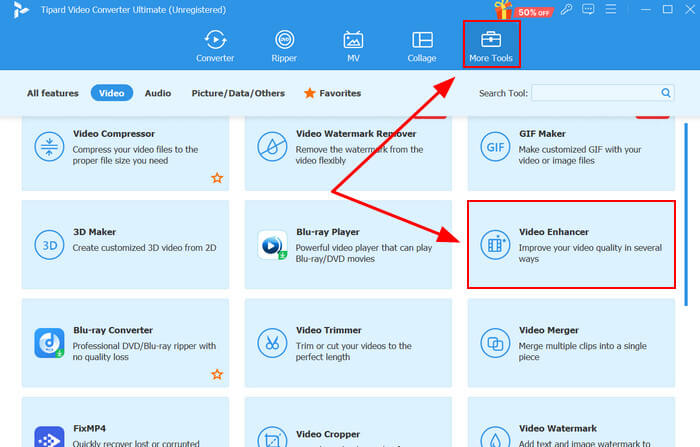Image resolution: width=700 pixels, height=447 pixels.
Task: Click the Video Enhancer title text
Action: coord(554,232)
